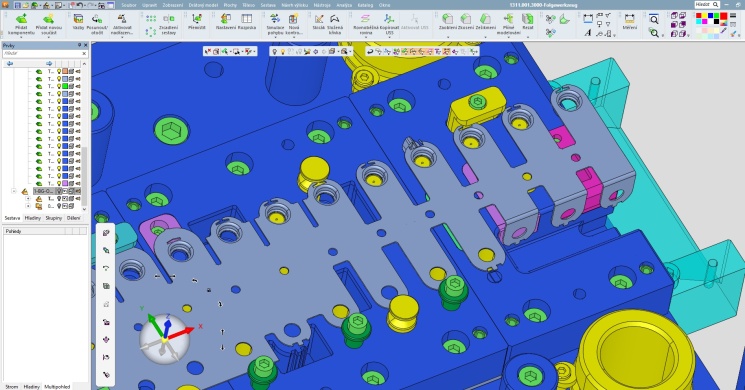This screenshot has height=390, width=745.
Task: Switch to the Strom tab
Action: [x=12, y=387]
